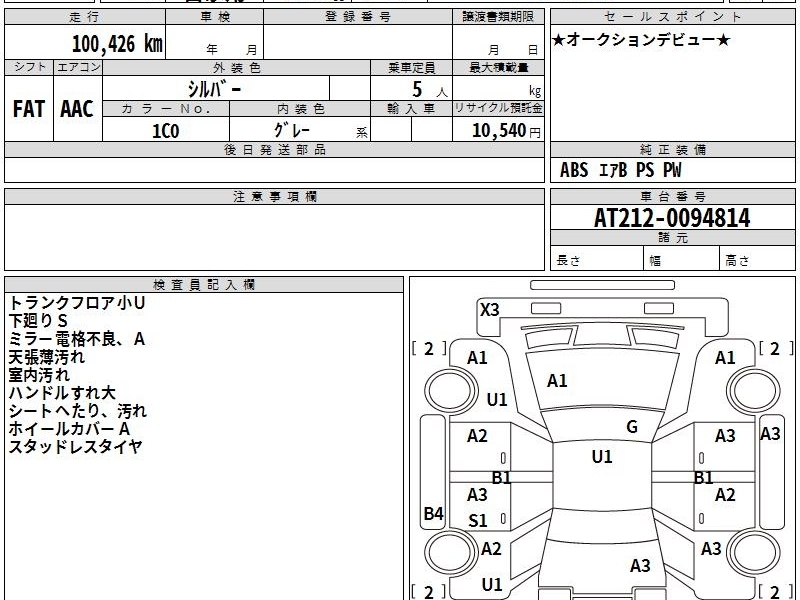Select the ★オークションデビュー★ sales point text

point(641,40)
